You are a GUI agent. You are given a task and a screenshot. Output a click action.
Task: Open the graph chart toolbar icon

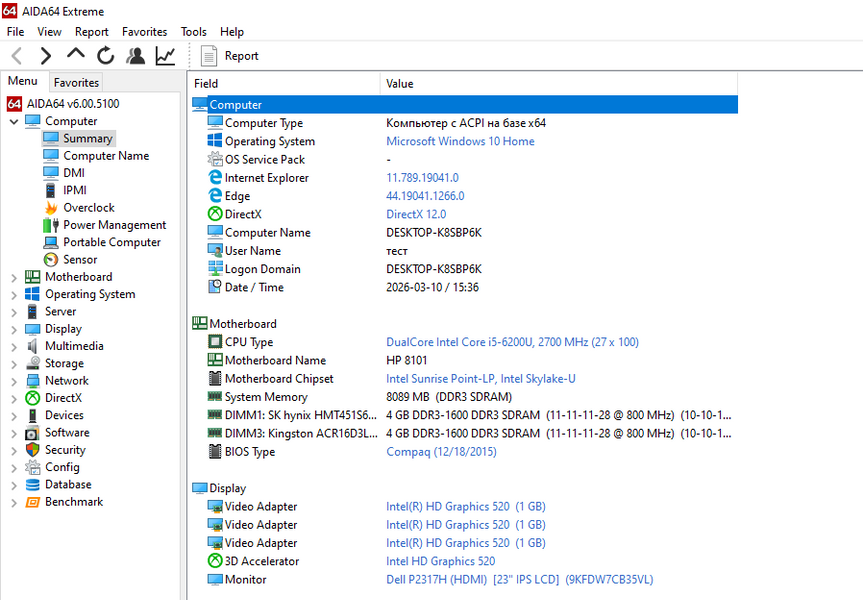pos(165,56)
